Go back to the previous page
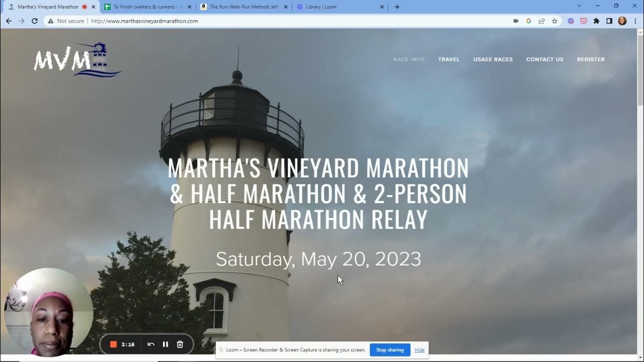The height and width of the screenshot is (362, 644). 9,21
